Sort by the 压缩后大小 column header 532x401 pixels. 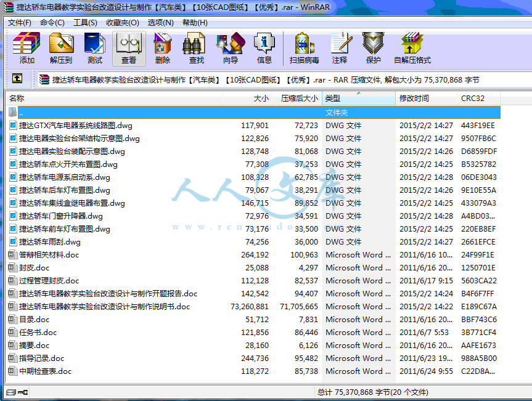pyautogui.click(x=297, y=99)
